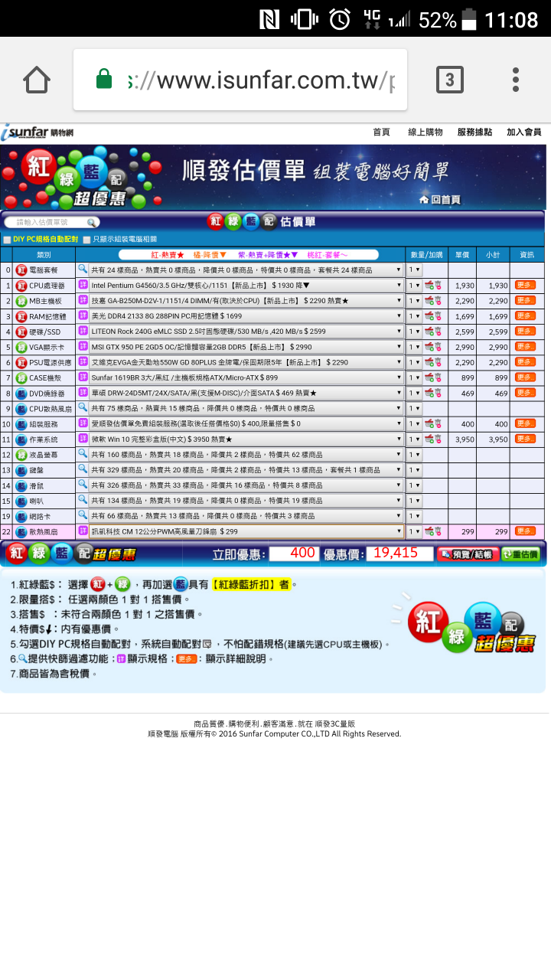Image resolution: width=551 pixels, height=980 pixels.
Task: Click the 數量/加購 column header
Action: click(425, 254)
